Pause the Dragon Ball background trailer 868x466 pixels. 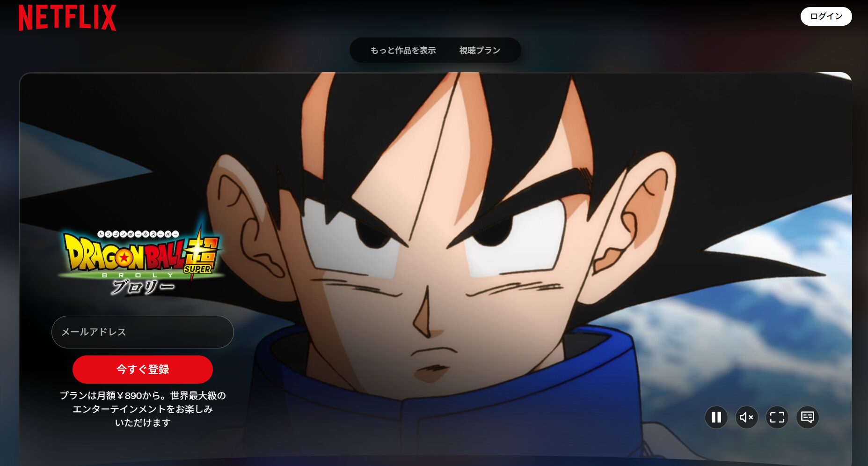click(715, 417)
